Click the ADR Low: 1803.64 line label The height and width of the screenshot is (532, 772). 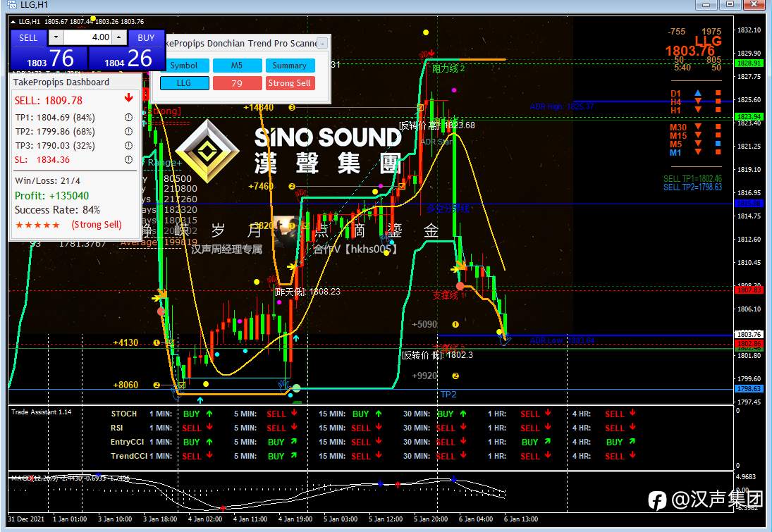(x=563, y=340)
